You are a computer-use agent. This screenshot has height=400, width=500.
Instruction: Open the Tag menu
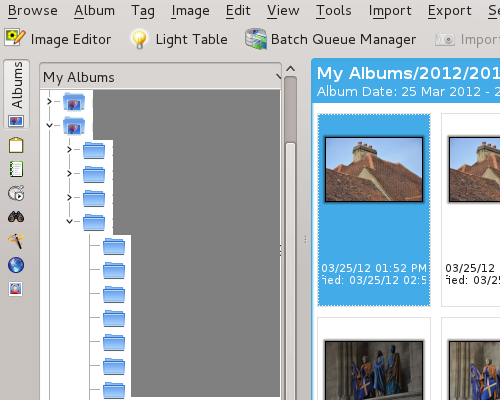[143, 11]
